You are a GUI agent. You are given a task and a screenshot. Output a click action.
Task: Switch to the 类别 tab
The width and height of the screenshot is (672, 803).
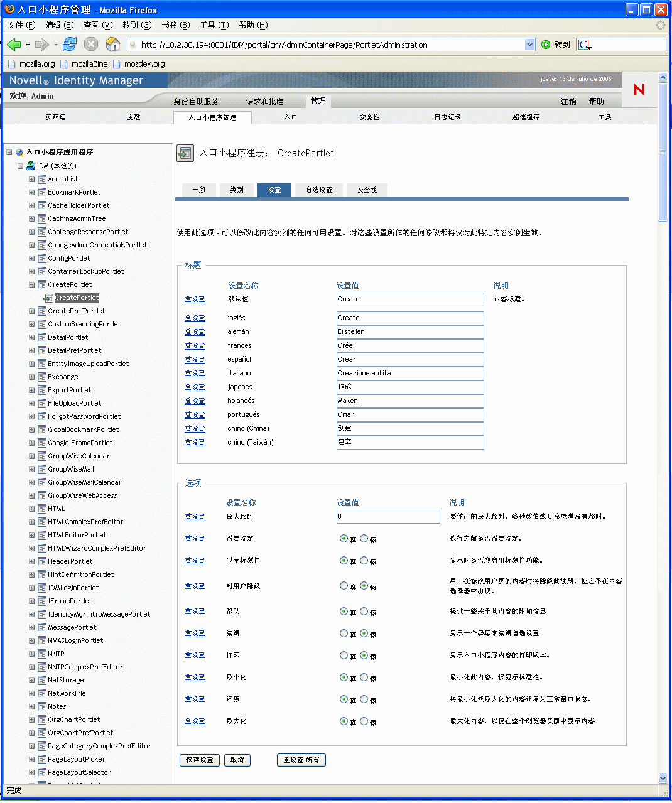[237, 190]
